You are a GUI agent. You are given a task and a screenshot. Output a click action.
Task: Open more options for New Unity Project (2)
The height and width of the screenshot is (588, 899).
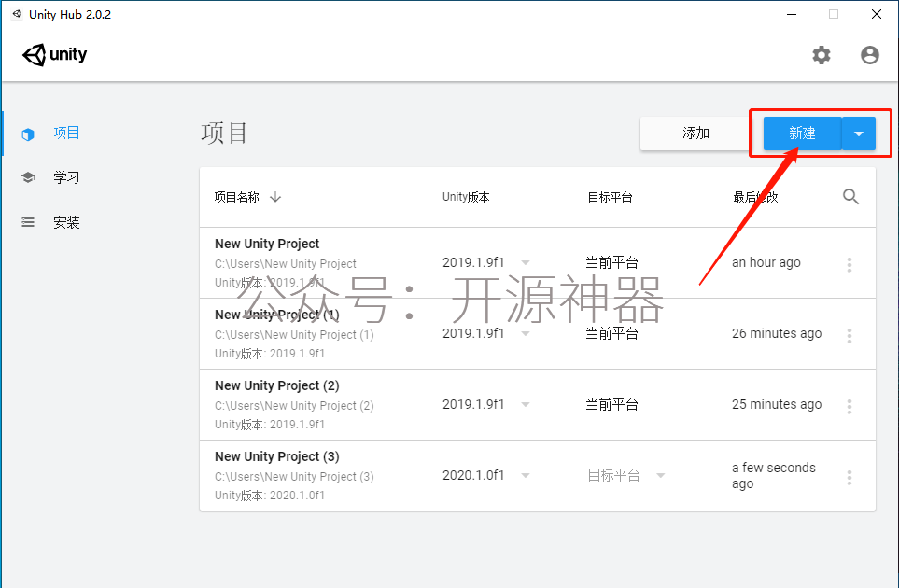pos(850,406)
